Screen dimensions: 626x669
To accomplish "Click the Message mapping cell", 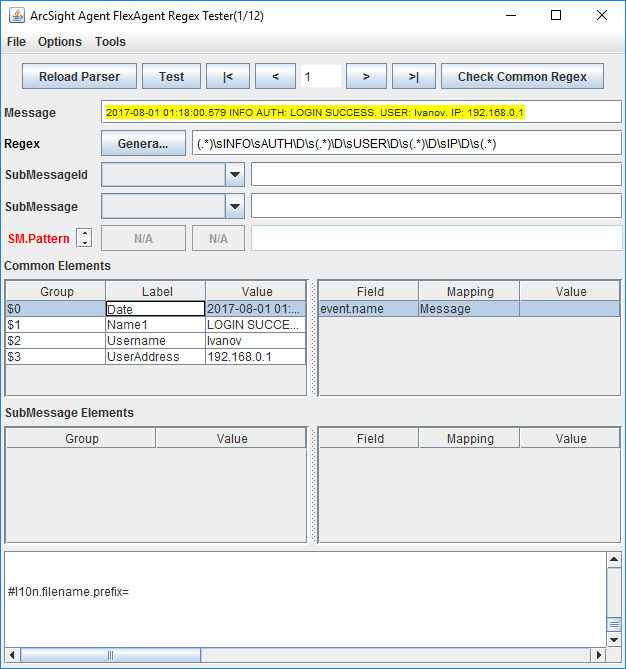I will (x=469, y=308).
